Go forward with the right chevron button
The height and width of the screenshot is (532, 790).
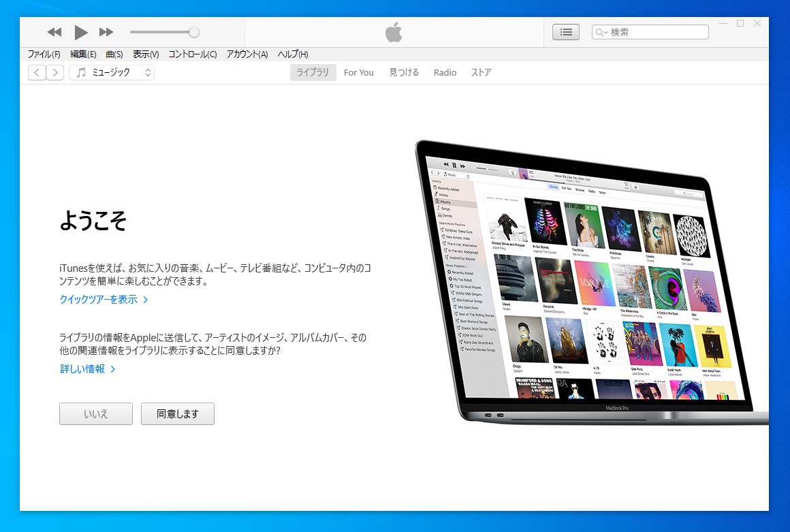click(x=55, y=72)
